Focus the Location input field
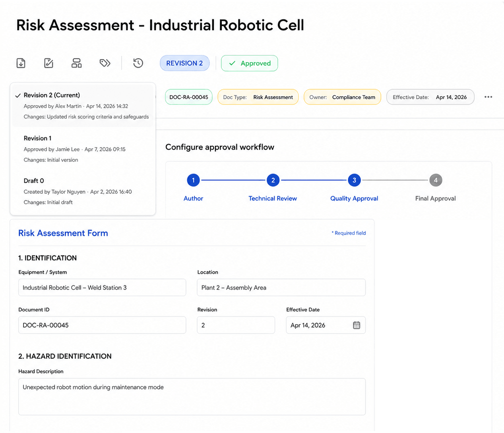The width and height of the screenshot is (504, 433). [281, 288]
